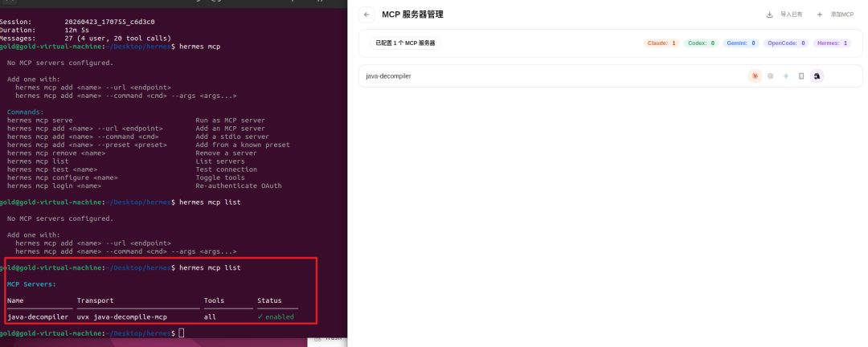Click the 'Status' column header in the terminal
This screenshot has width=868, height=347.
pyautogui.click(x=269, y=300)
